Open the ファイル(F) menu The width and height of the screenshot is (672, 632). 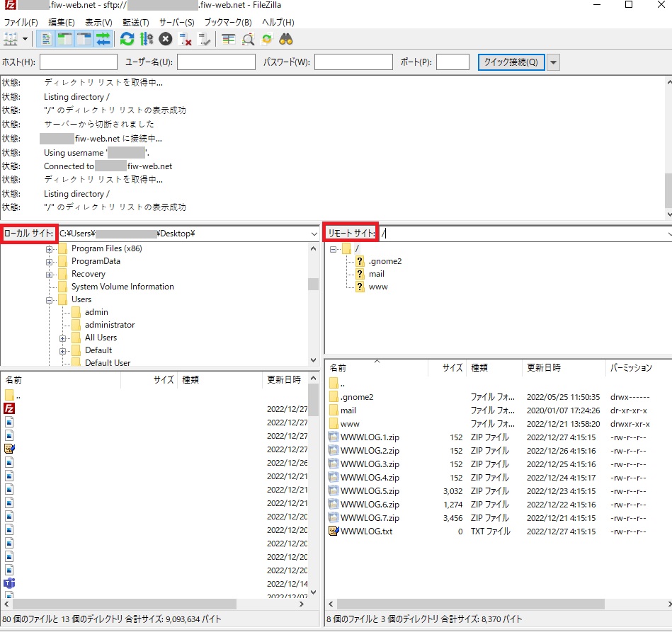point(21,22)
